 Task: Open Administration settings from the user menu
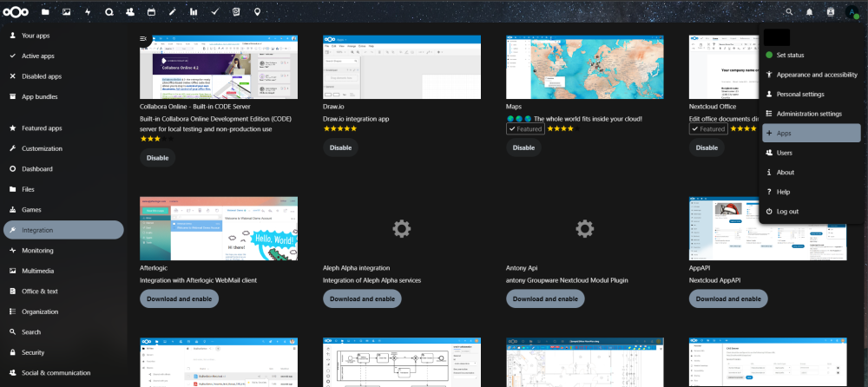click(812, 114)
